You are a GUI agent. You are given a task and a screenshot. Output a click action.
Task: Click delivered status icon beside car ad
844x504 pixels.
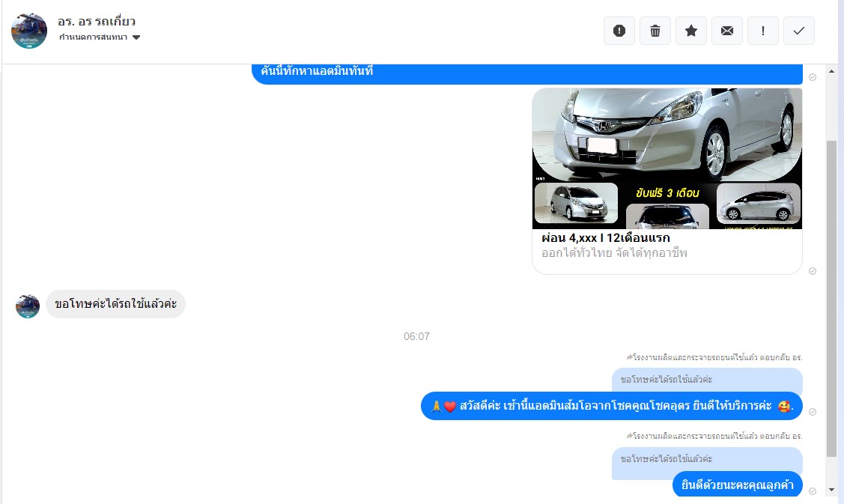813,271
